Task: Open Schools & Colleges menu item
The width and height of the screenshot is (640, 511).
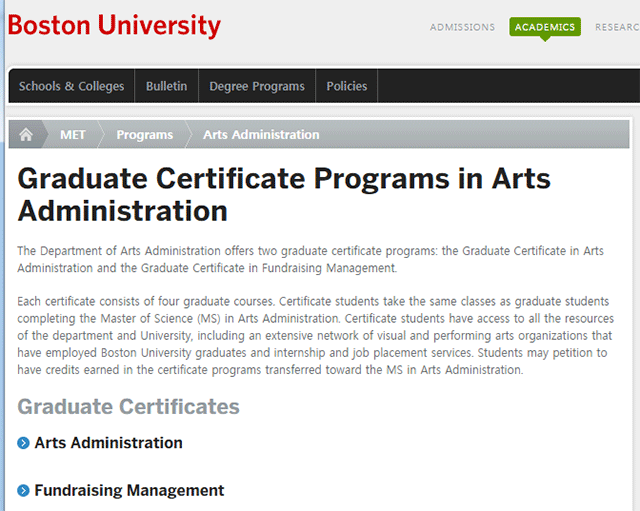Action: tap(71, 86)
